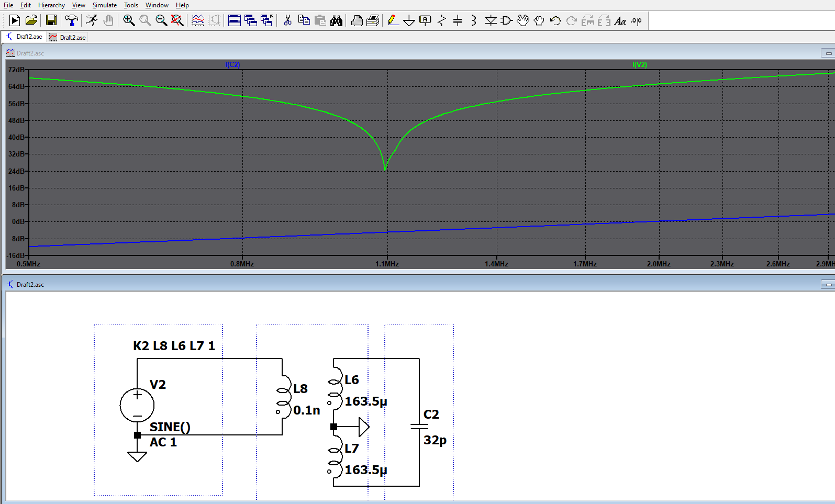The width and height of the screenshot is (835, 504).
Task: Open the Component gate icon
Action: click(x=507, y=20)
